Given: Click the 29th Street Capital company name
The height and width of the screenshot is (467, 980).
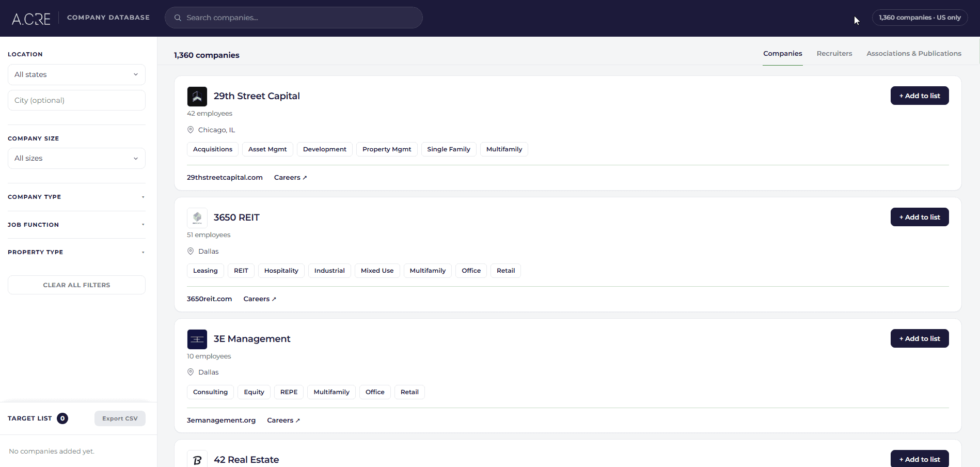Looking at the screenshot, I should point(257,96).
